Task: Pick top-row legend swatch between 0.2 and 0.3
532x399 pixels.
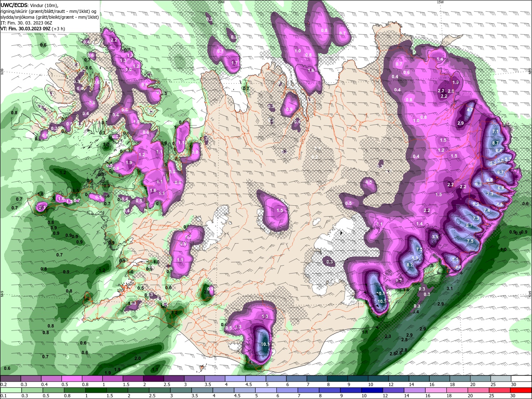Action: pos(10,379)
